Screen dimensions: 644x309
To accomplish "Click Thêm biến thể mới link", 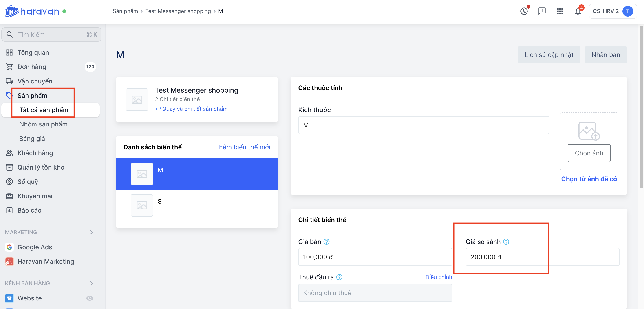I will click(x=243, y=147).
